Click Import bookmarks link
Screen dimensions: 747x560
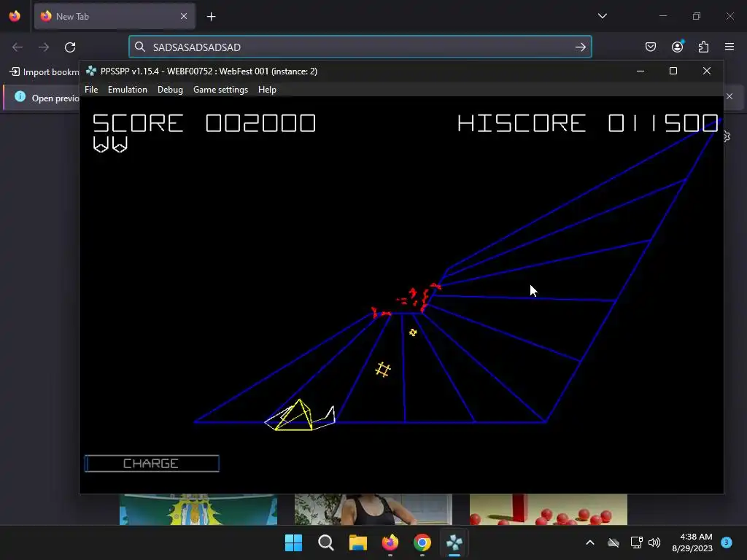[x=44, y=72]
